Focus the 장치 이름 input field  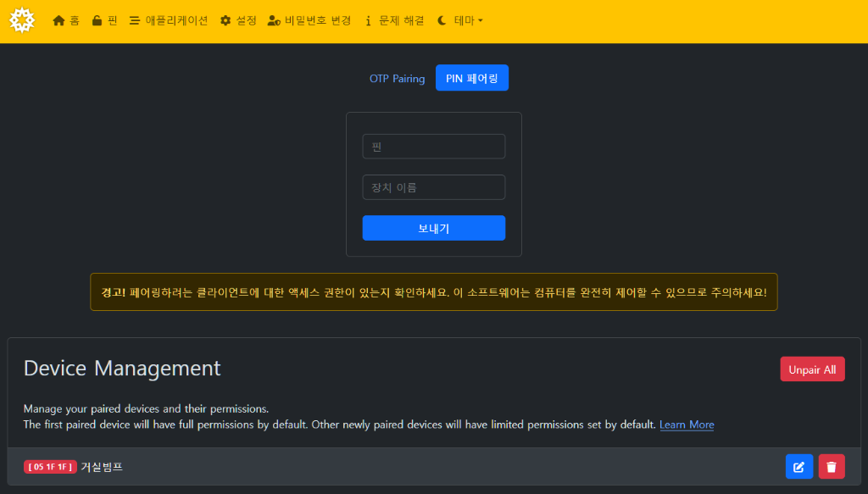coord(433,187)
